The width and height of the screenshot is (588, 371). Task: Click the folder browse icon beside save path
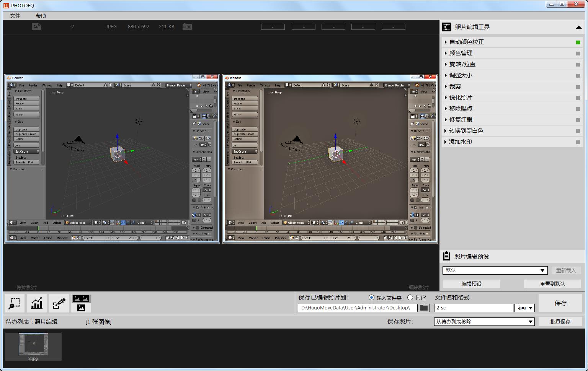click(x=424, y=308)
